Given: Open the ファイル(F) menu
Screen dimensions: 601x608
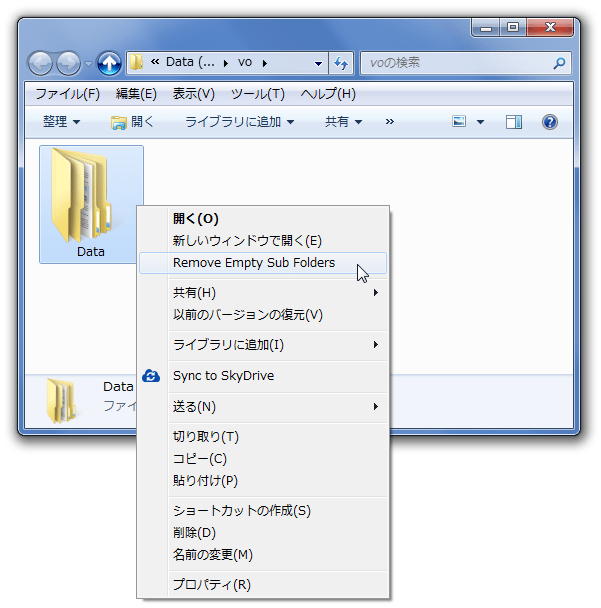Looking at the screenshot, I should click(x=67, y=94).
